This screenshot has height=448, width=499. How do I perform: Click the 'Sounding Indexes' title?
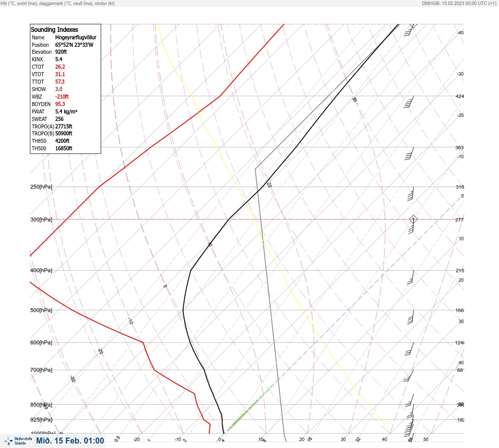[54, 29]
